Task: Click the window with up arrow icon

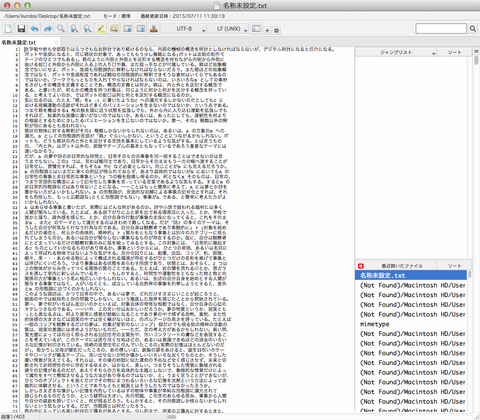Action: [x=141, y=29]
